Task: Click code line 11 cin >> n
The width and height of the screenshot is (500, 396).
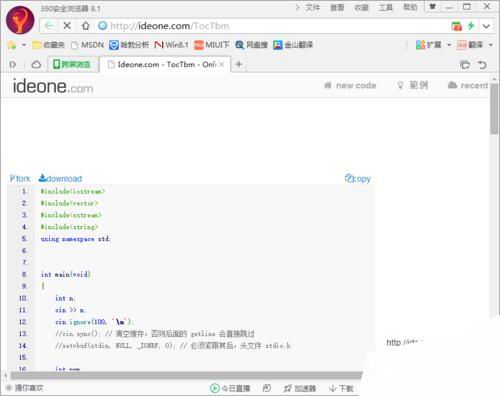Action: click(71, 310)
